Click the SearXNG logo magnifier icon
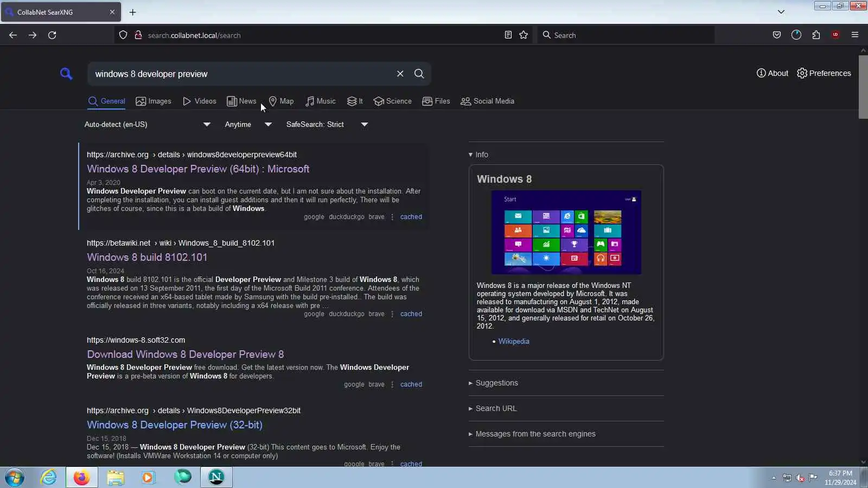 pos(66,74)
